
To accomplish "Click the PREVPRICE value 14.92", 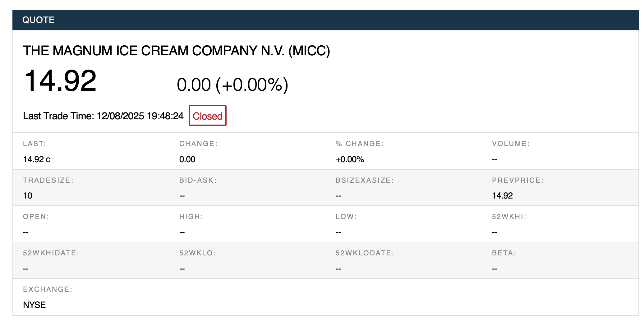I will click(x=502, y=196).
